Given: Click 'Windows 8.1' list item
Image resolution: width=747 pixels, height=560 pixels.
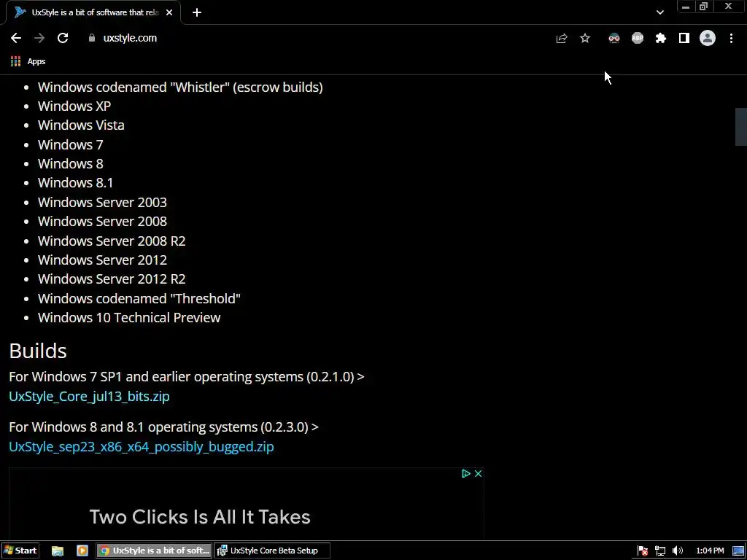Looking at the screenshot, I should click(75, 183).
